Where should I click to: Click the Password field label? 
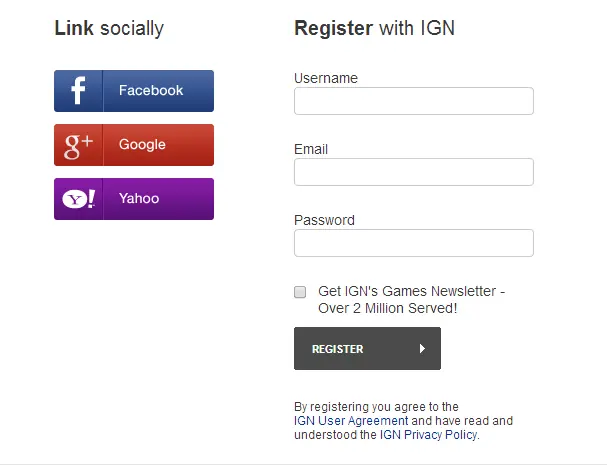point(324,220)
